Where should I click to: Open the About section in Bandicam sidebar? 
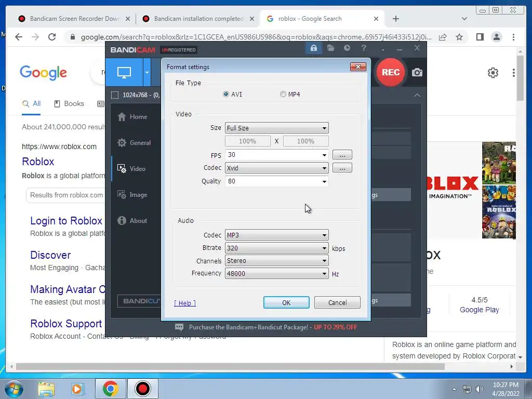[x=132, y=220]
